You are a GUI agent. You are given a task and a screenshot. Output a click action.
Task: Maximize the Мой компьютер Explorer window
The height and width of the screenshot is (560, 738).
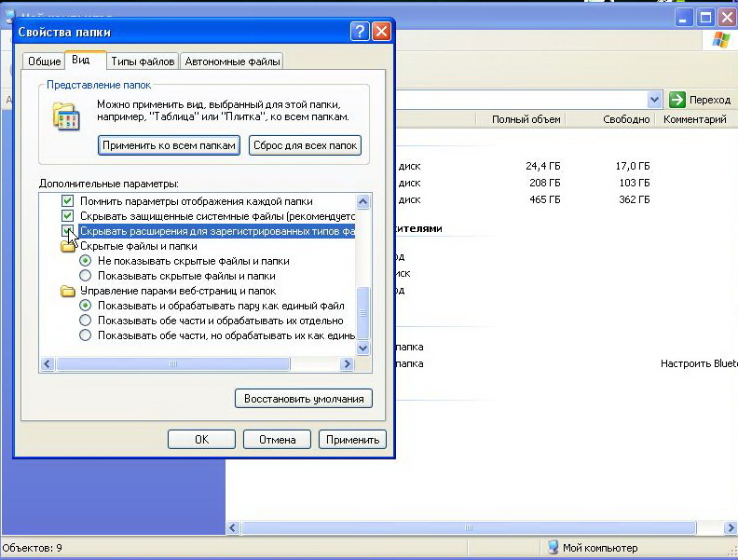[705, 18]
